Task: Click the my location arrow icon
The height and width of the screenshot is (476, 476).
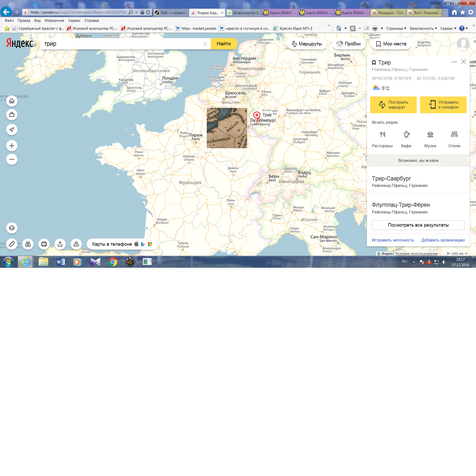Action: click(x=12, y=130)
